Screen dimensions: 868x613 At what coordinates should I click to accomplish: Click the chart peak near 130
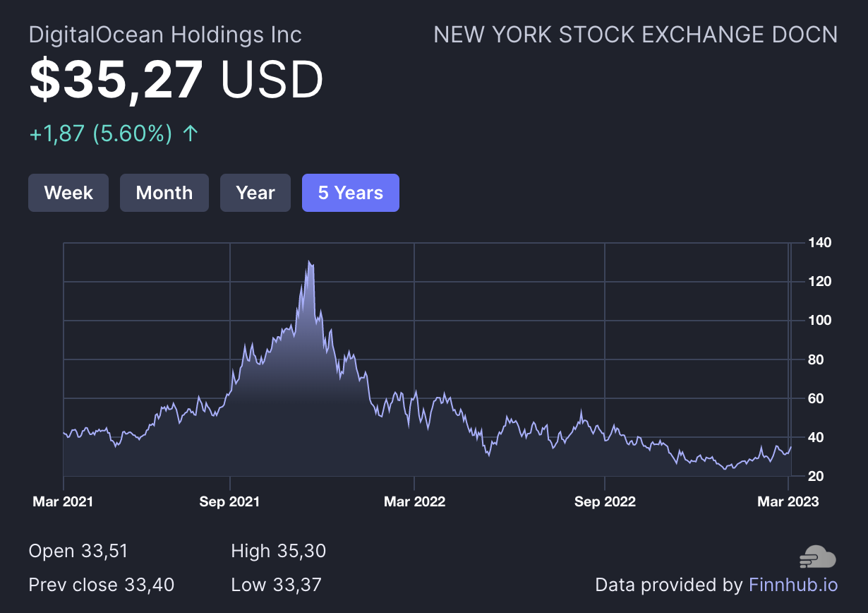pyautogui.click(x=310, y=263)
